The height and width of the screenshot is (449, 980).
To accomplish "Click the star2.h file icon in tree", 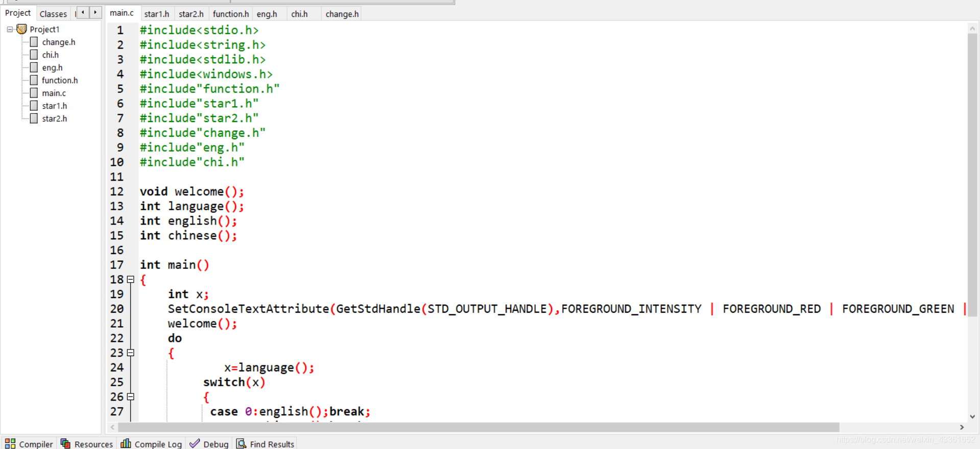I will click(x=34, y=118).
